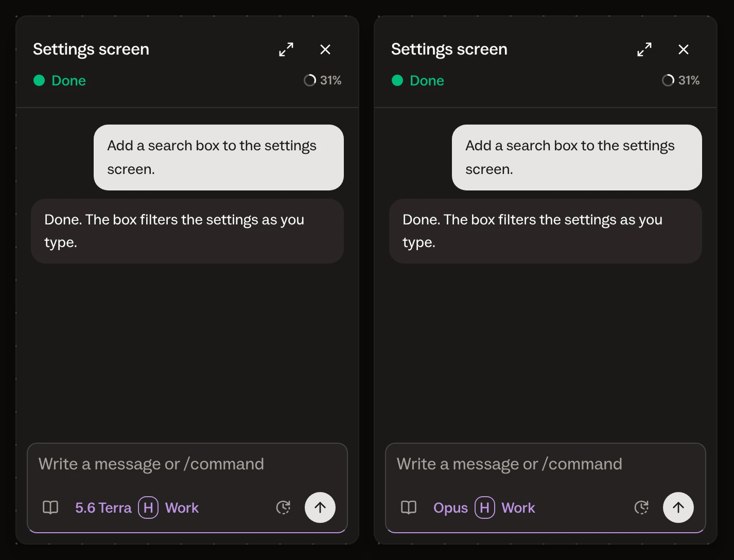Click the Settings screen title in the 5.6 Terra panel
734x560 pixels.
tap(91, 49)
